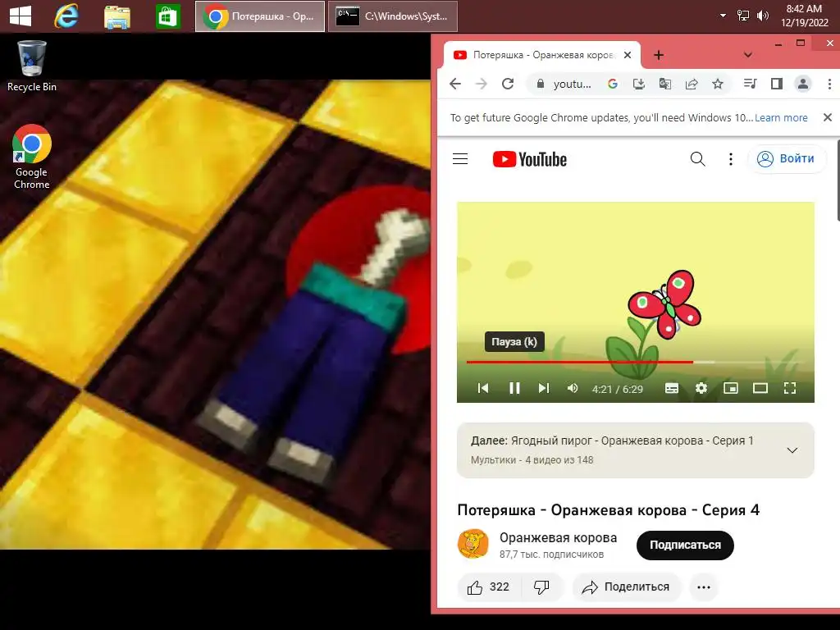The width and height of the screenshot is (840, 630).
Task: Share the video via Поделиться
Action: (626, 587)
